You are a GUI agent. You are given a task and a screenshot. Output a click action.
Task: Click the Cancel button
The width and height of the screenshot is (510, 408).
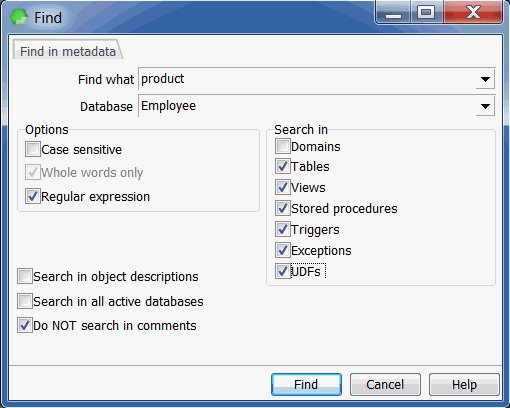point(385,385)
